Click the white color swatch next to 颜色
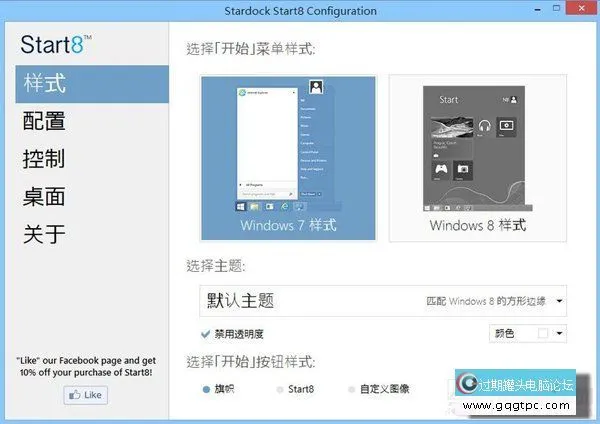 coord(543,333)
